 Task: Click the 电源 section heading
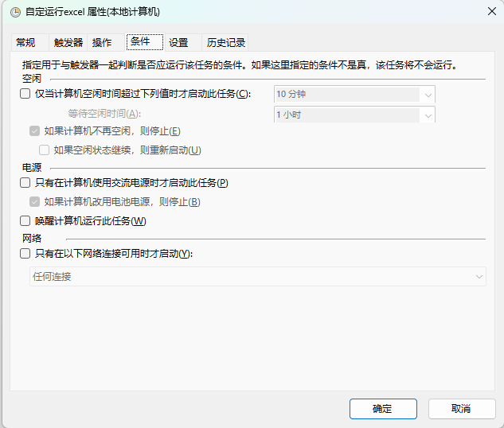(32, 167)
